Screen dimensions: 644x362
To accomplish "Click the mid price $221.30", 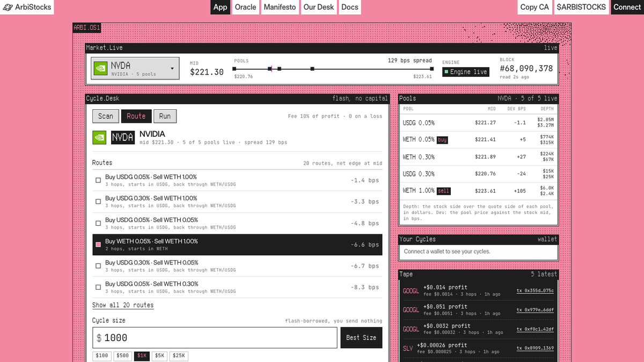I will [x=207, y=72].
